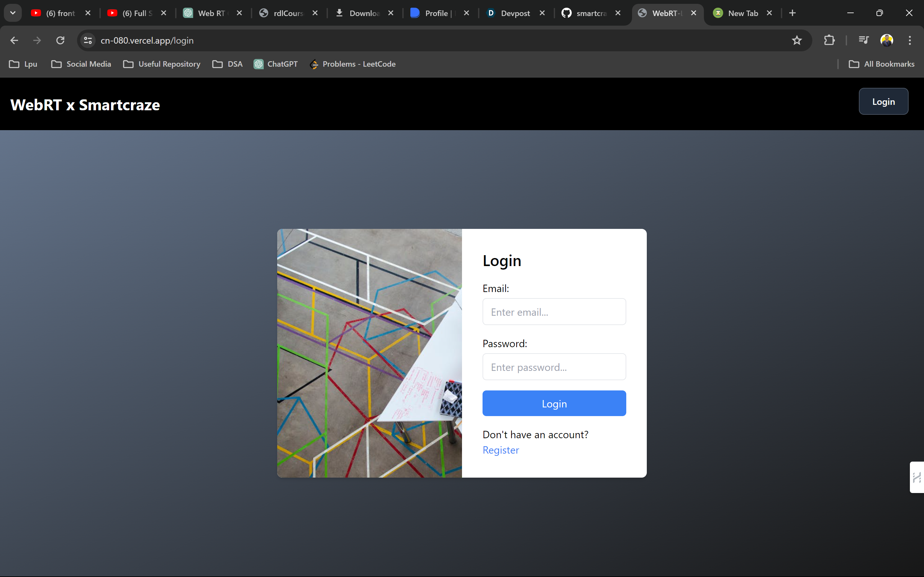The height and width of the screenshot is (577, 924).
Task: Click the Chrome profile avatar
Action: (x=886, y=40)
